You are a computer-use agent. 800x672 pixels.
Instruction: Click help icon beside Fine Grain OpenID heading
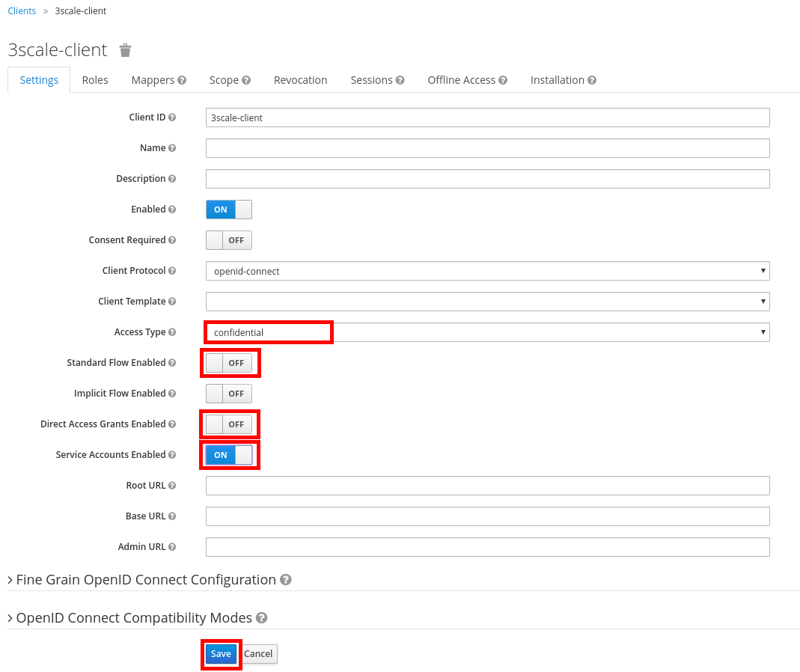pos(285,580)
